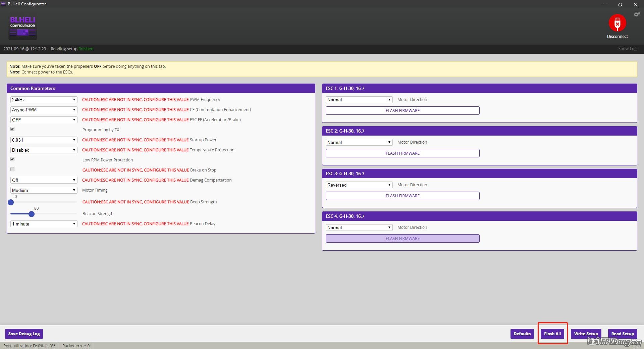Click the Port utilization status entry

(x=29, y=346)
